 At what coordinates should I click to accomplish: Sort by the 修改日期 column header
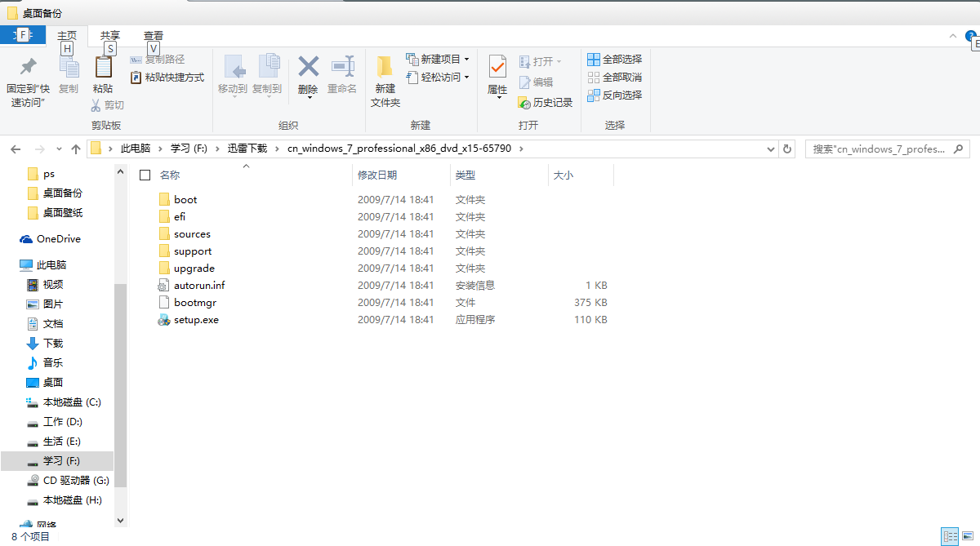[377, 175]
